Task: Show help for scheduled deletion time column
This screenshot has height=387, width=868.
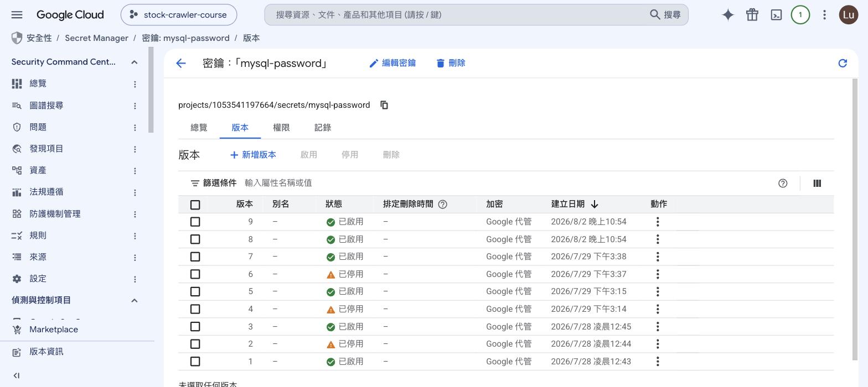Action: coord(443,204)
